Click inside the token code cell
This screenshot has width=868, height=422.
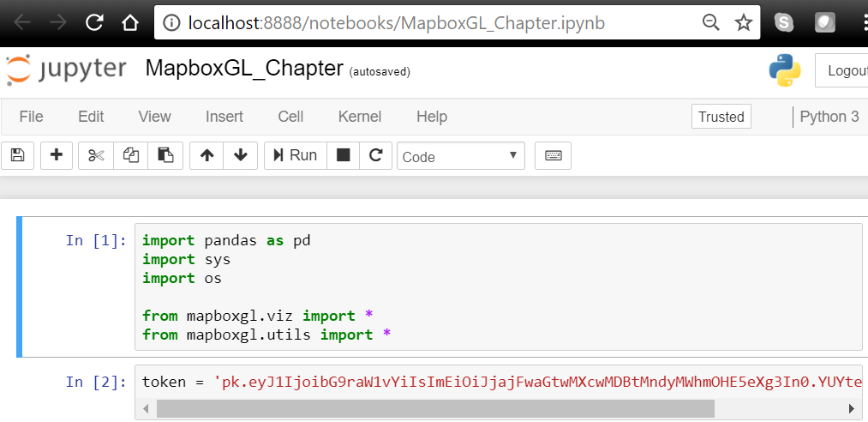click(498, 382)
